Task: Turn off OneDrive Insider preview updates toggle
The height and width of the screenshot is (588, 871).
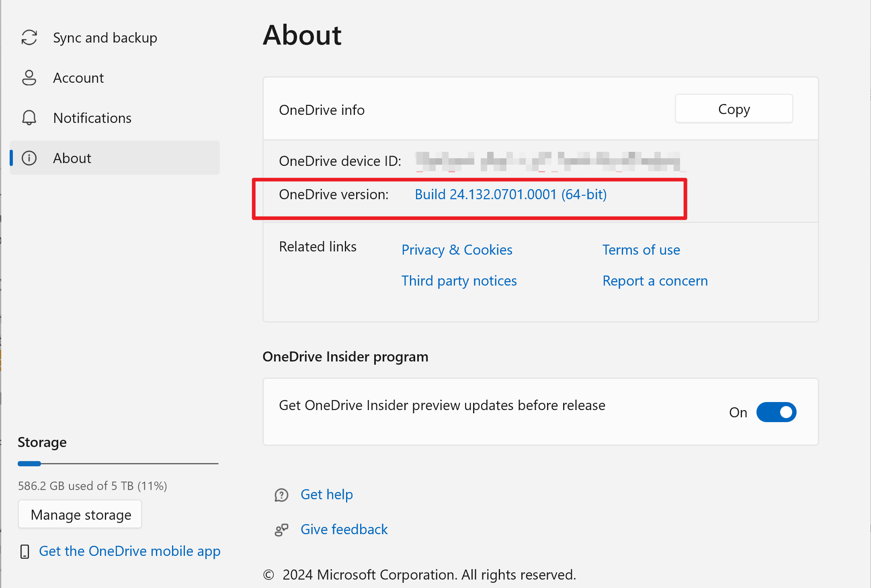Action: pyautogui.click(x=776, y=412)
